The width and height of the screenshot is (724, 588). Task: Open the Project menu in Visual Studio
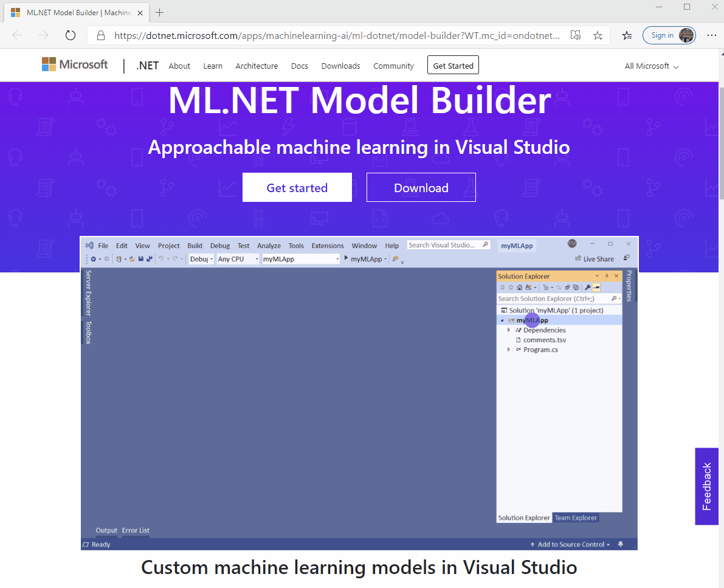coord(168,246)
